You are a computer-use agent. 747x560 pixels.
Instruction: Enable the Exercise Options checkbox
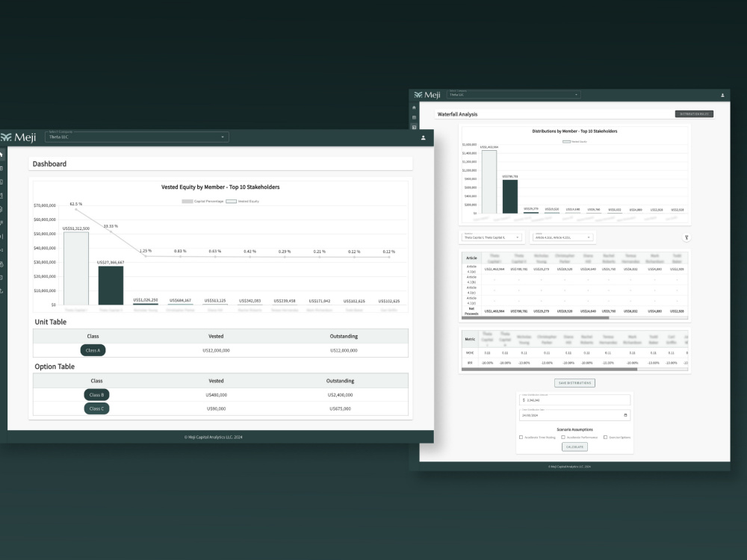tap(606, 437)
